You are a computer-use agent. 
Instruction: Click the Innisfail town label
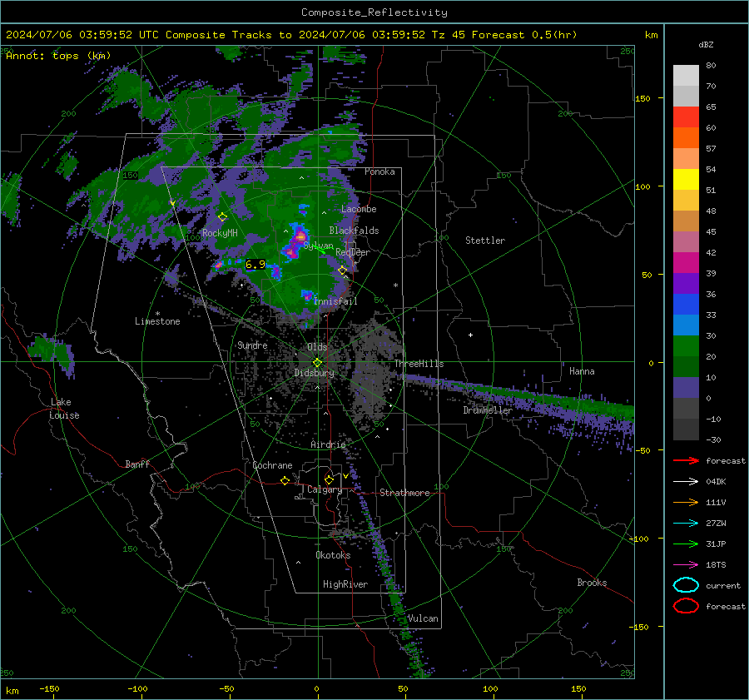pos(335,301)
